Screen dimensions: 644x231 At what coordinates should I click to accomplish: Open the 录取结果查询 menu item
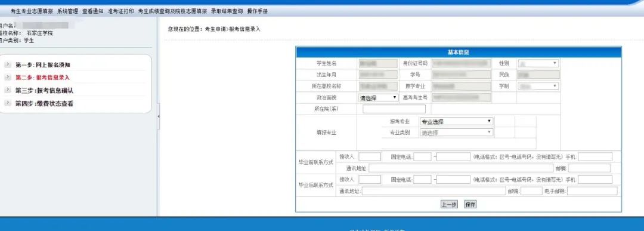(227, 11)
